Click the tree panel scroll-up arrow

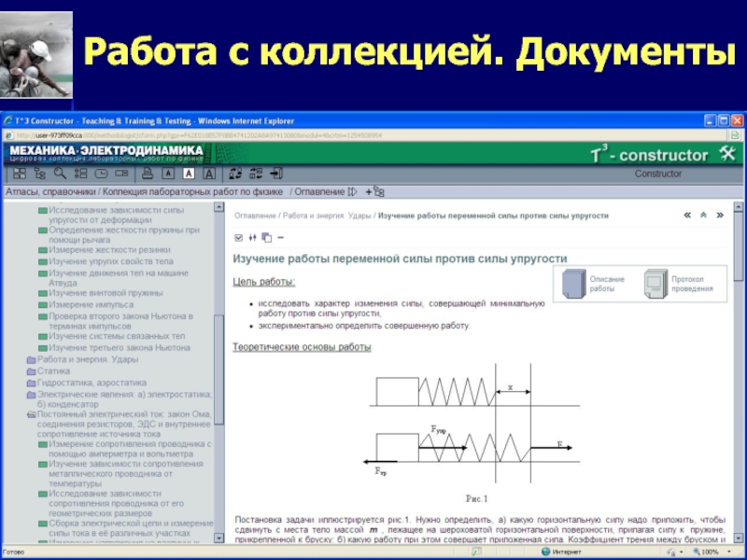(219, 206)
